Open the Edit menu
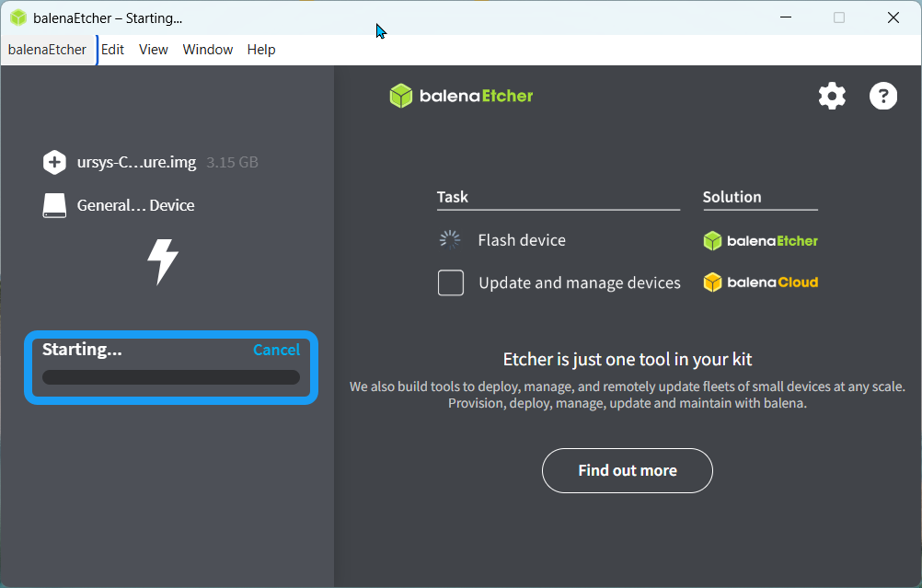 [x=113, y=50]
